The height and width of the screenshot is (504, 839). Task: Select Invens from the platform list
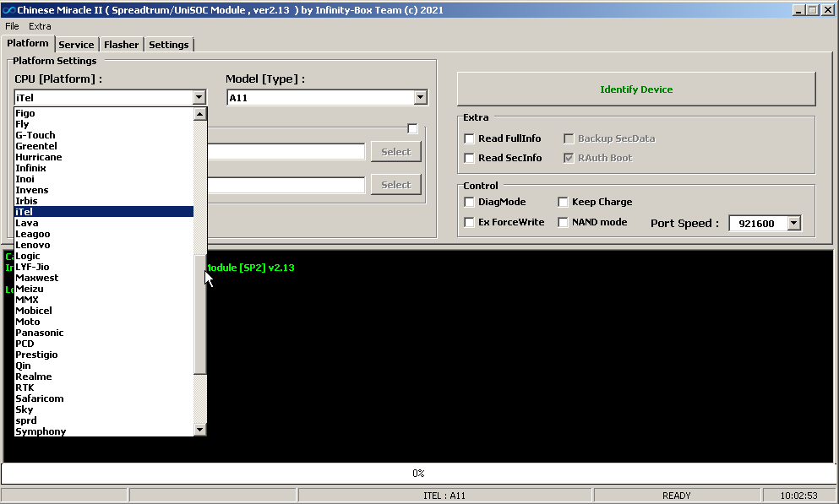coord(104,190)
